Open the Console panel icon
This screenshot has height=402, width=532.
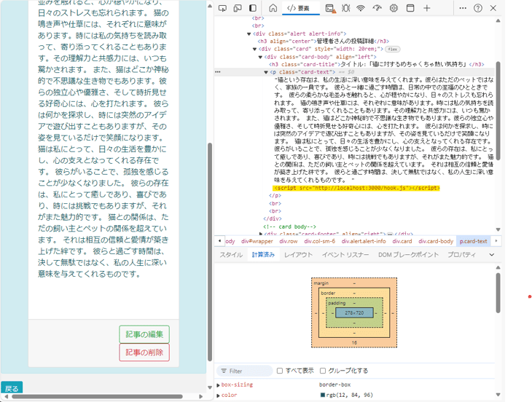330,8
